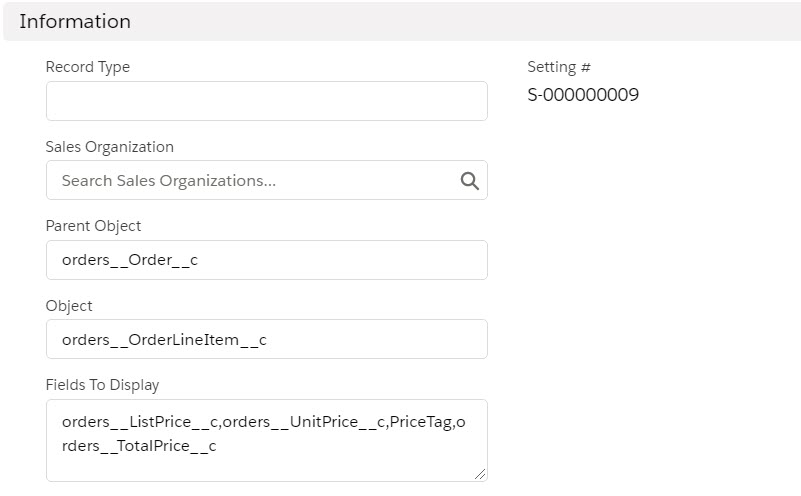Viewport: 801px width, 496px height.
Task: Click the Sales Organization label
Action: point(110,147)
